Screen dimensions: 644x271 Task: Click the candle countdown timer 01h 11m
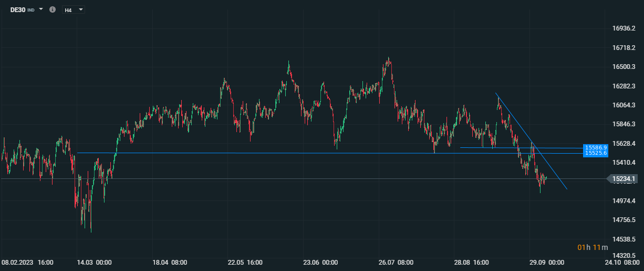coord(593,247)
